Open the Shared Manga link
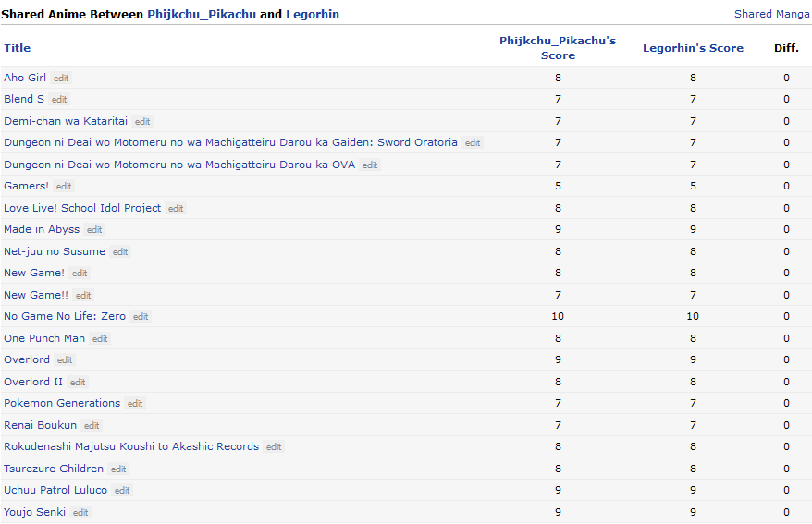 tap(771, 14)
